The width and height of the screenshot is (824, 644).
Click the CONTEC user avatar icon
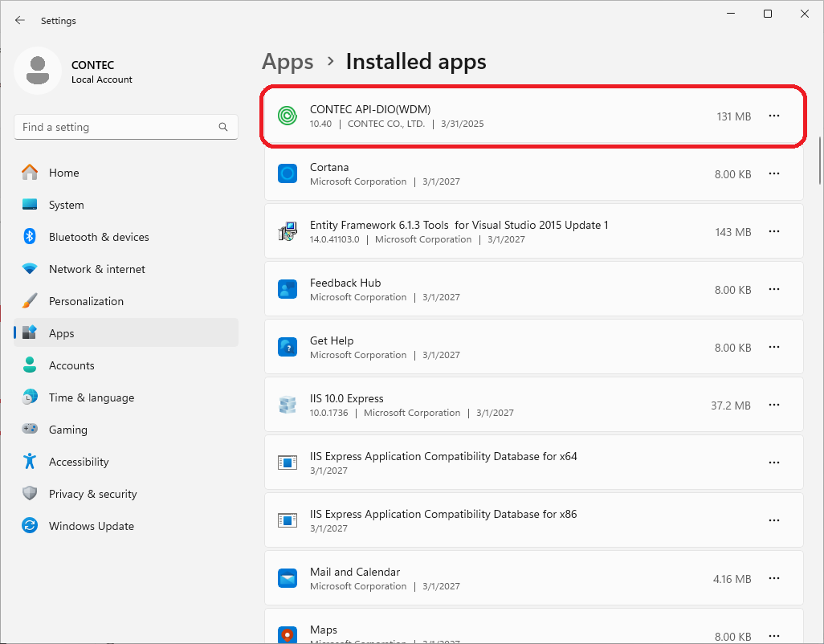(38, 71)
